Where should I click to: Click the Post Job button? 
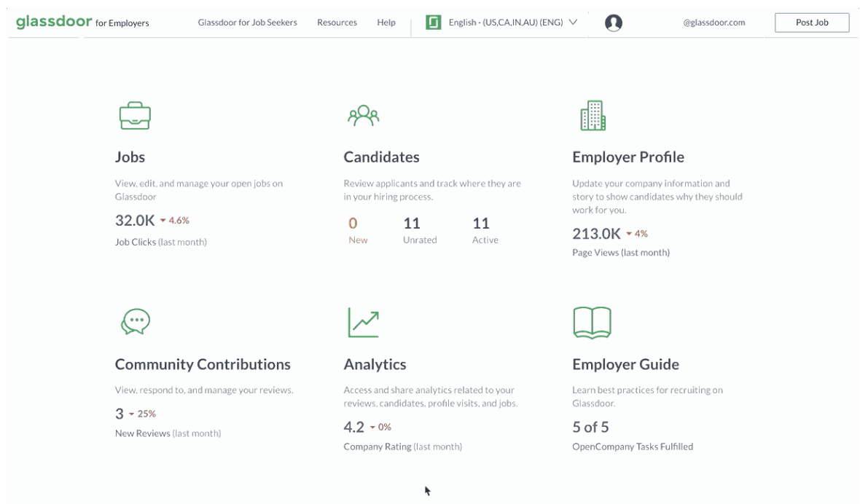(x=812, y=23)
